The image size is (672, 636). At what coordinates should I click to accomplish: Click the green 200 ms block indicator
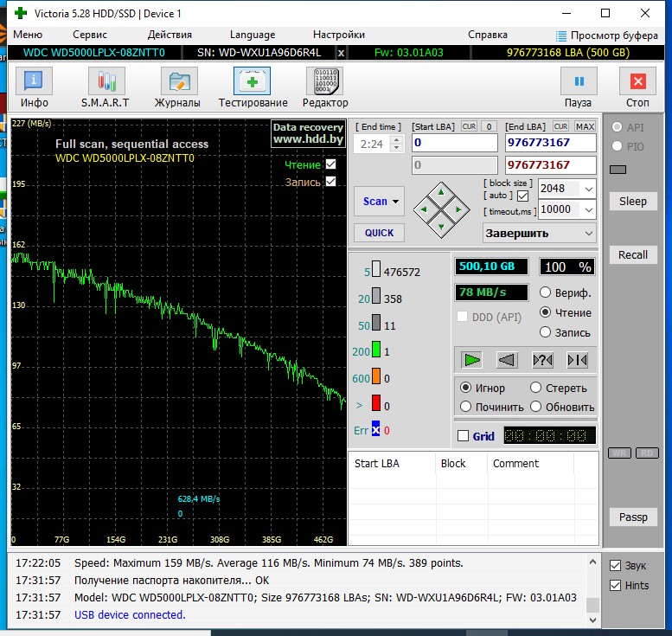pos(376,349)
